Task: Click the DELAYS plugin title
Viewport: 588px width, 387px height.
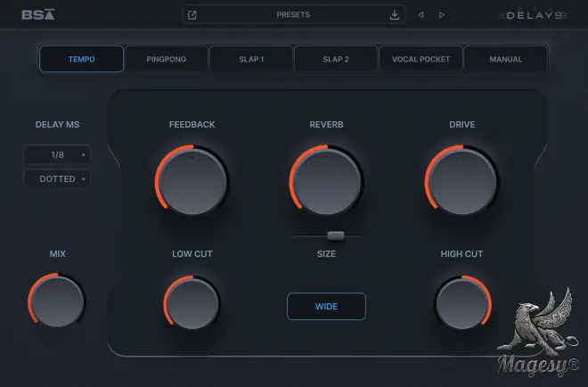Action: pos(535,15)
